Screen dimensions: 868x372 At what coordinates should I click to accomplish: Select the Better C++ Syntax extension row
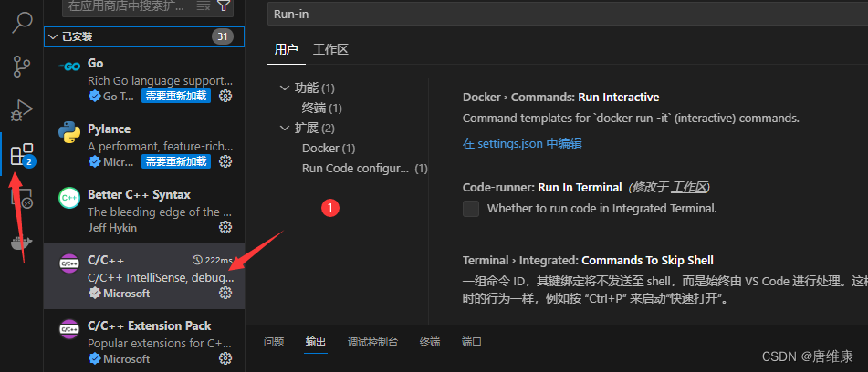pyautogui.click(x=144, y=211)
